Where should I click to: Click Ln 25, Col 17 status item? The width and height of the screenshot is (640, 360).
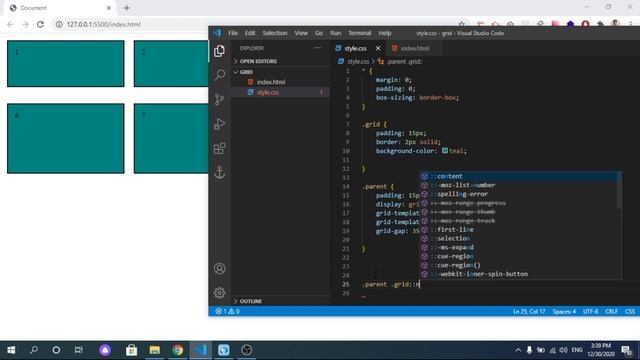click(x=529, y=311)
